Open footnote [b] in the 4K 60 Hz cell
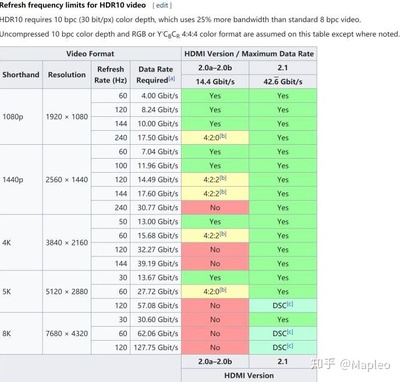The height and width of the screenshot is (382, 400). (x=224, y=234)
